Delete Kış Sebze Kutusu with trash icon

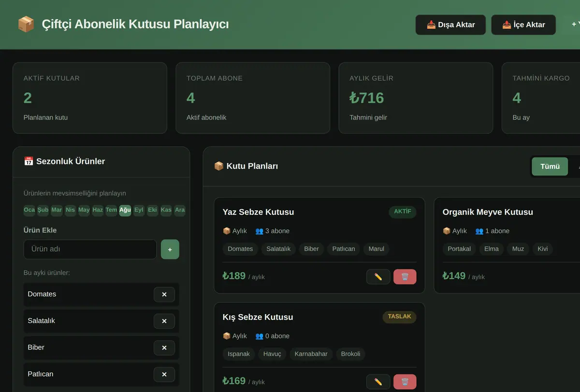405,382
